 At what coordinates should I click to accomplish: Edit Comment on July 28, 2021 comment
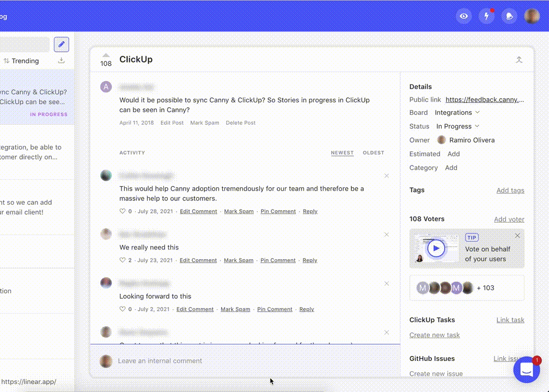198,211
